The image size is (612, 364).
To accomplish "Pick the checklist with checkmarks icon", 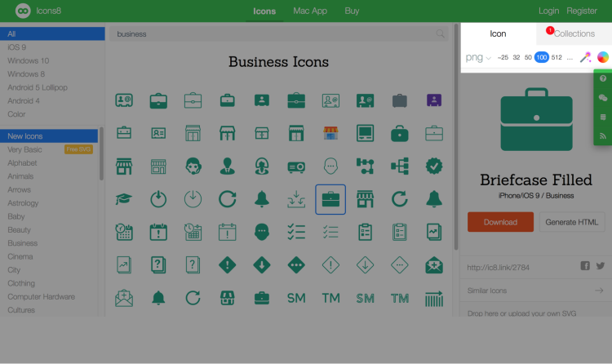I will click(x=296, y=233).
